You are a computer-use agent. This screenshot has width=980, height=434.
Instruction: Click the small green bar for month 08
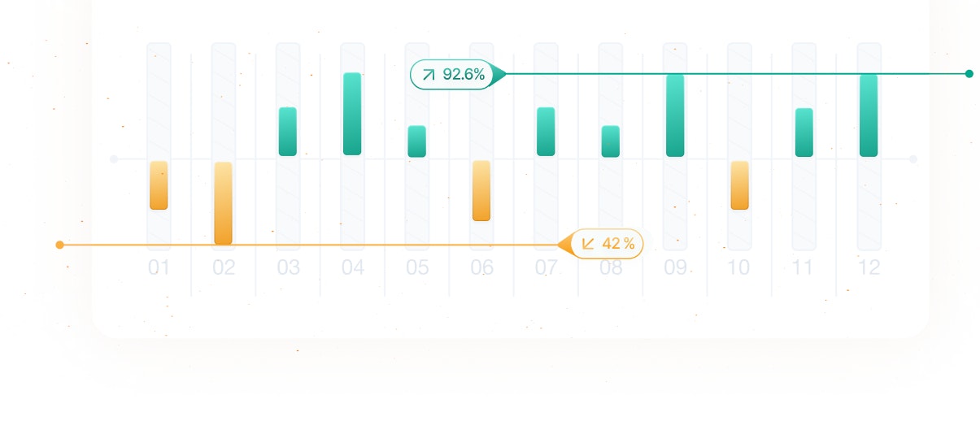pos(610,141)
